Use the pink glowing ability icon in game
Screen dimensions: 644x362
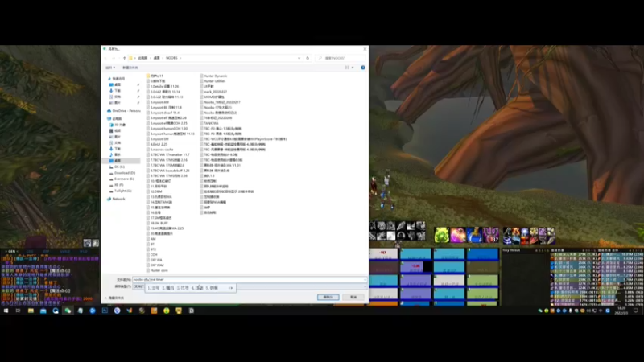click(458, 235)
